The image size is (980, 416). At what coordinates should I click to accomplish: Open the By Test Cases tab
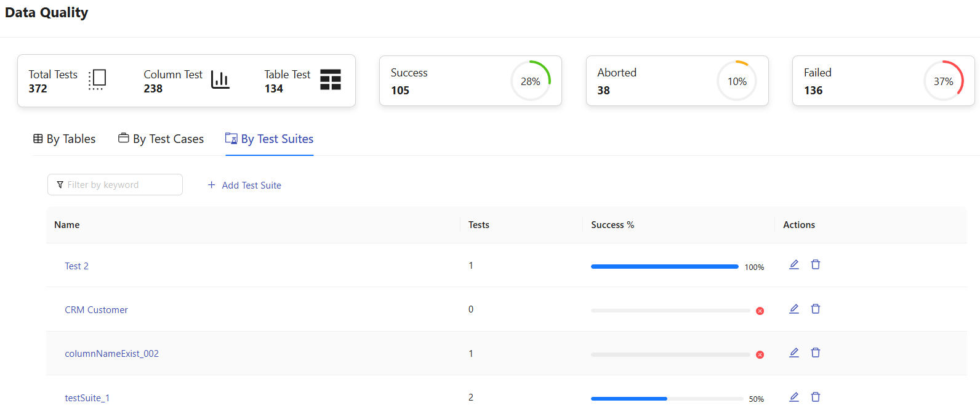pyautogui.click(x=161, y=139)
